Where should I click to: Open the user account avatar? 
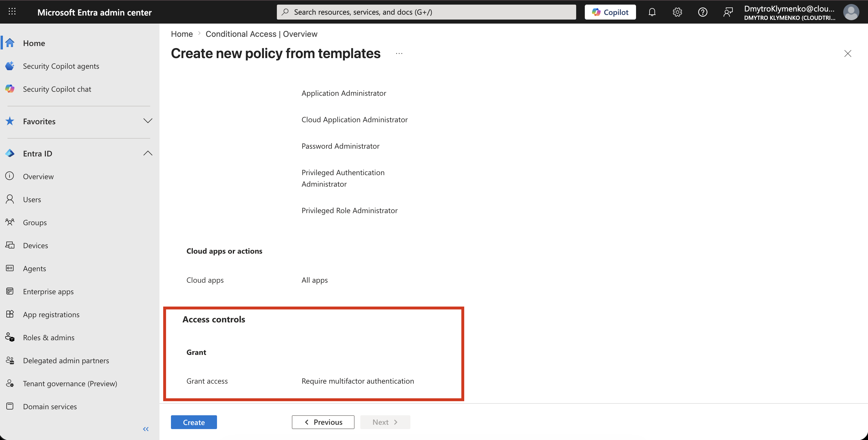click(x=850, y=12)
